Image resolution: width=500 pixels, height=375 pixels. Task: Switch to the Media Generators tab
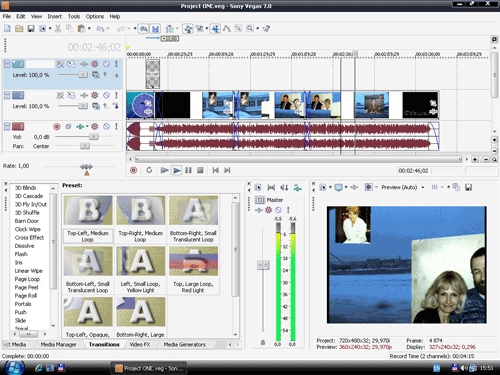[x=184, y=345]
